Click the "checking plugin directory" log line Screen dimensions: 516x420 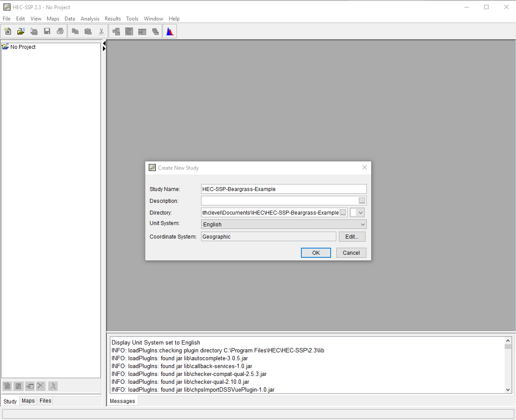[x=218, y=351]
